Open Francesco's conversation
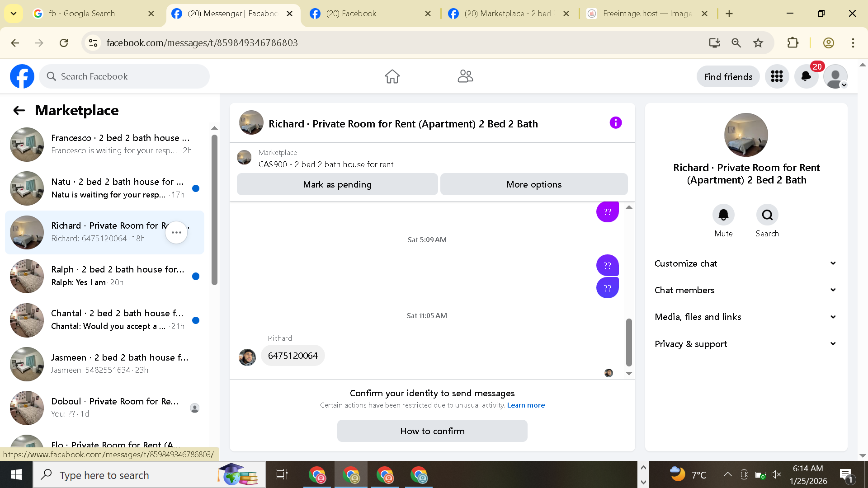Screen dimensions: 868x488 point(104,145)
